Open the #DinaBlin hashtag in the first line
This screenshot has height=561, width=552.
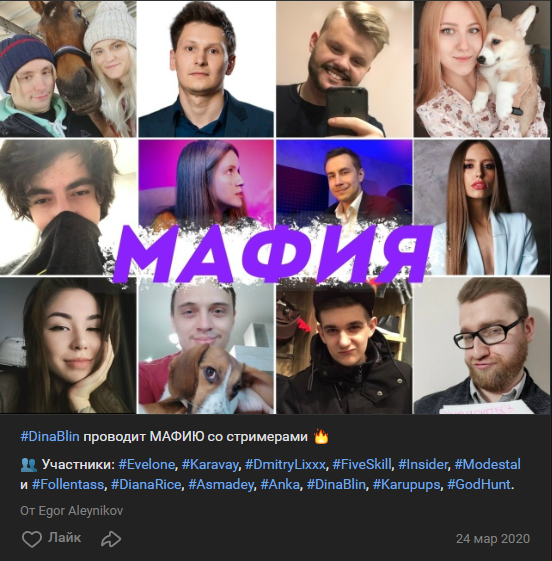coord(50,437)
